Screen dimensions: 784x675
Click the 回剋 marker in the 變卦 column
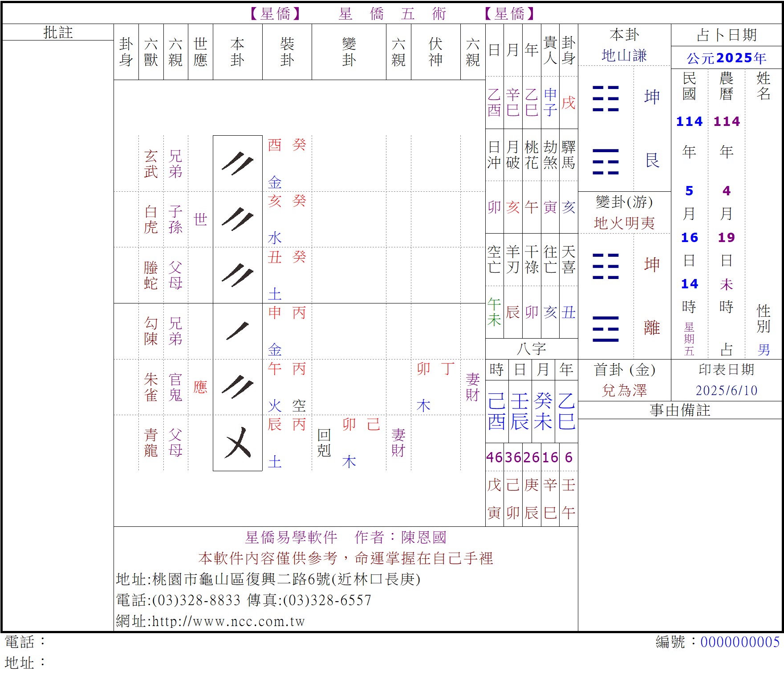[x=324, y=443]
